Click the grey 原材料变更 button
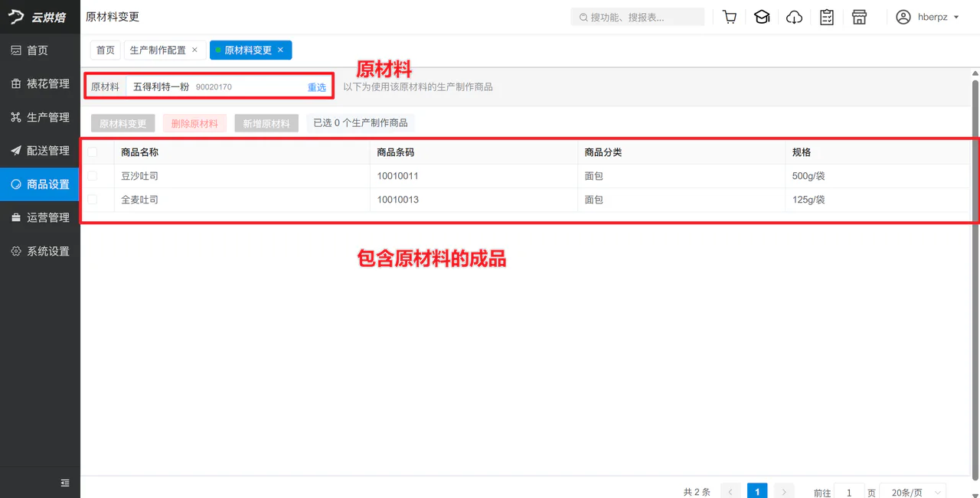 123,123
